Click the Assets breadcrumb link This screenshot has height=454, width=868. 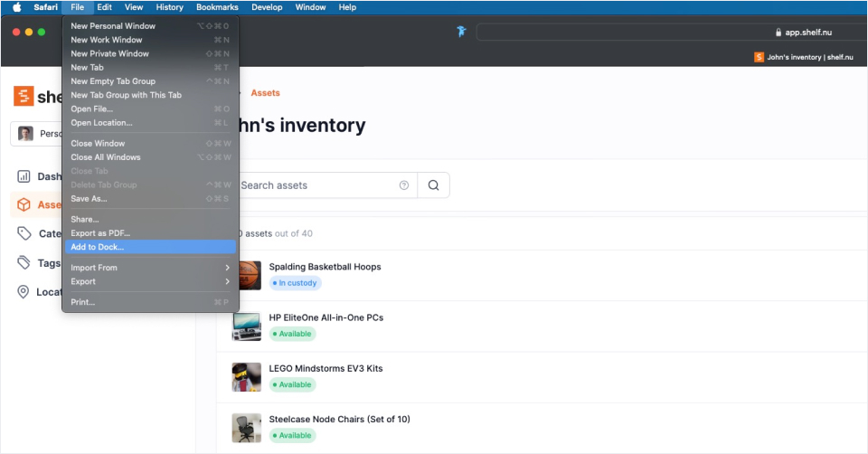coord(265,93)
